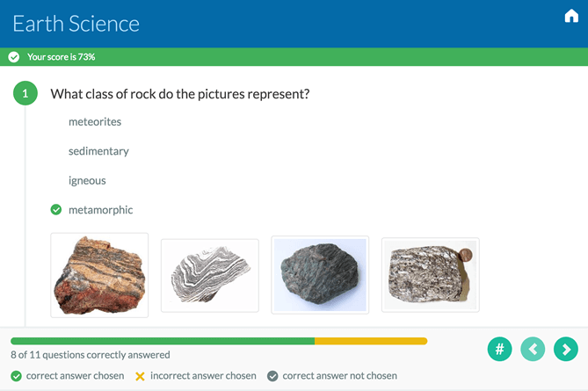
Task: Select the metamorphic answer option
Action: (x=100, y=210)
